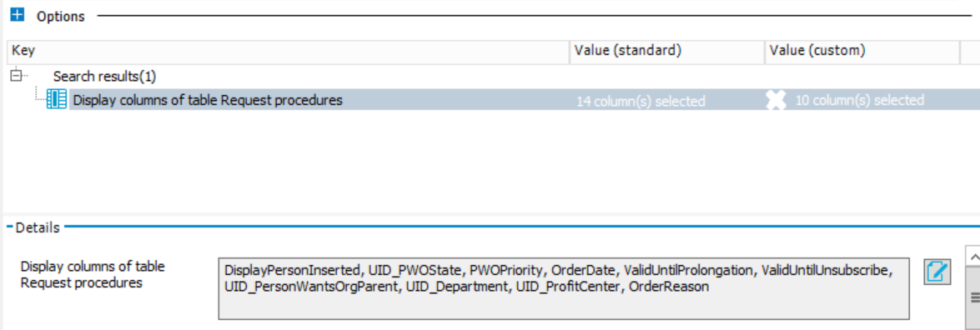Click the 10 column(s) selected cell

click(x=859, y=100)
